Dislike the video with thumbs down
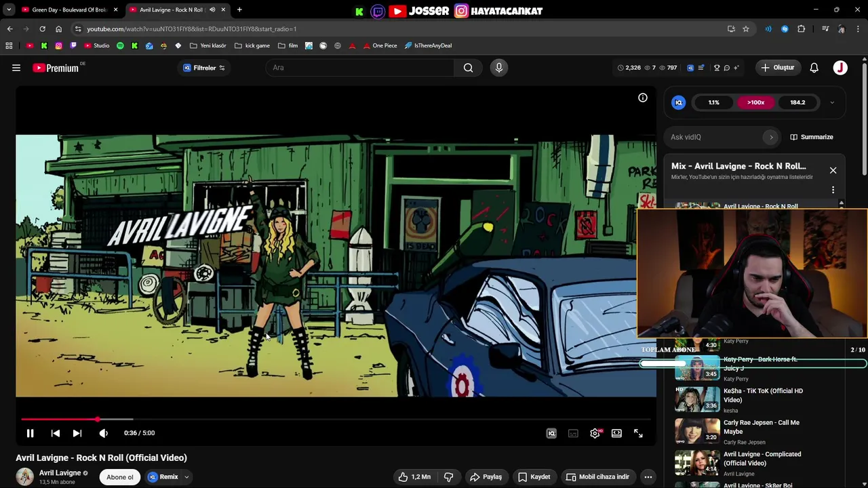The height and width of the screenshot is (488, 868). coord(448,477)
